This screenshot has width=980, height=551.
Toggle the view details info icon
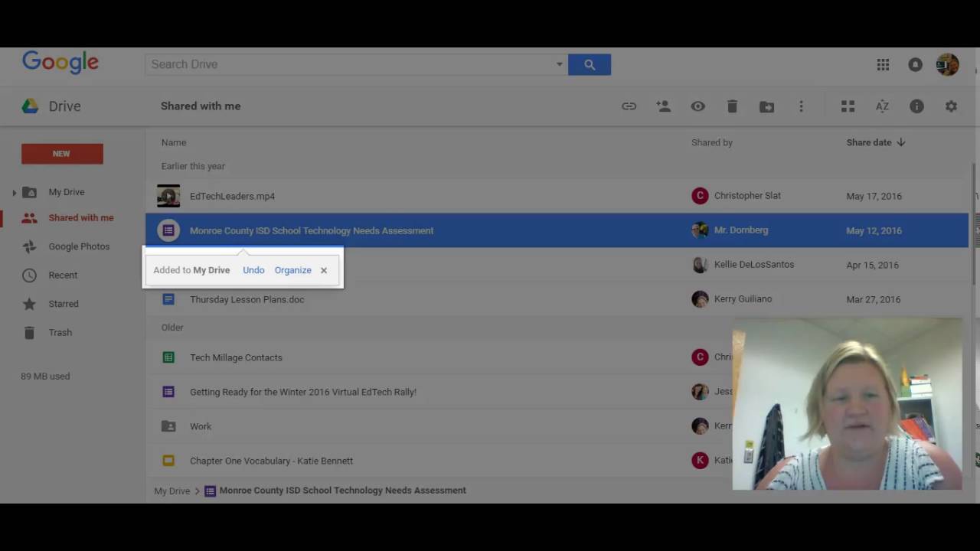point(916,106)
